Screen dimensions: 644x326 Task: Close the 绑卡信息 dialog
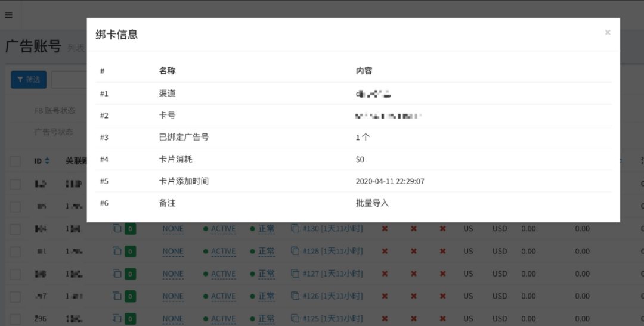coord(608,32)
